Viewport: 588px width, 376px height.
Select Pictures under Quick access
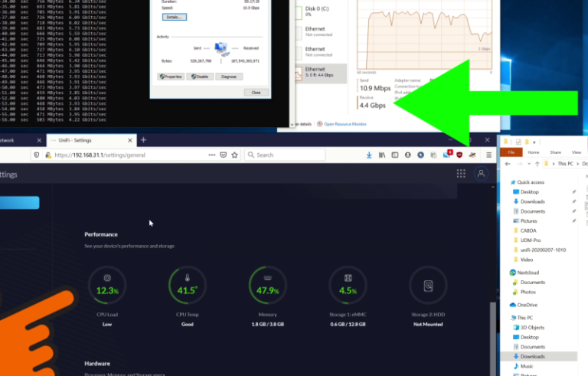pos(528,221)
